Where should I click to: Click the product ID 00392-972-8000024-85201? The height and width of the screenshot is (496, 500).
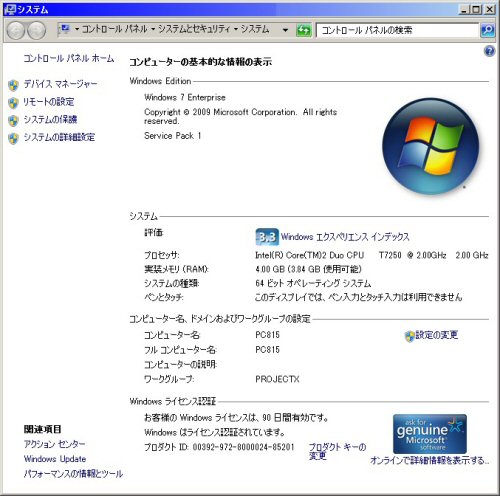click(243, 447)
